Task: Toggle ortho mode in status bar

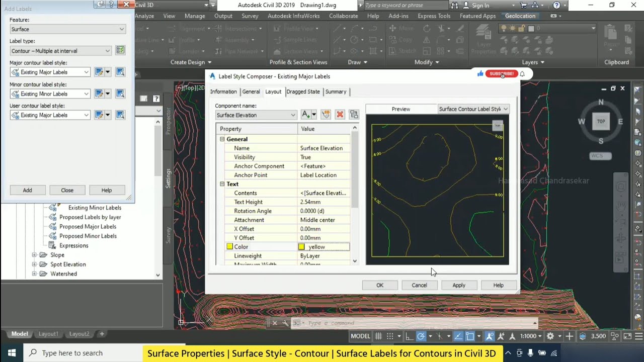Action: tap(410, 336)
